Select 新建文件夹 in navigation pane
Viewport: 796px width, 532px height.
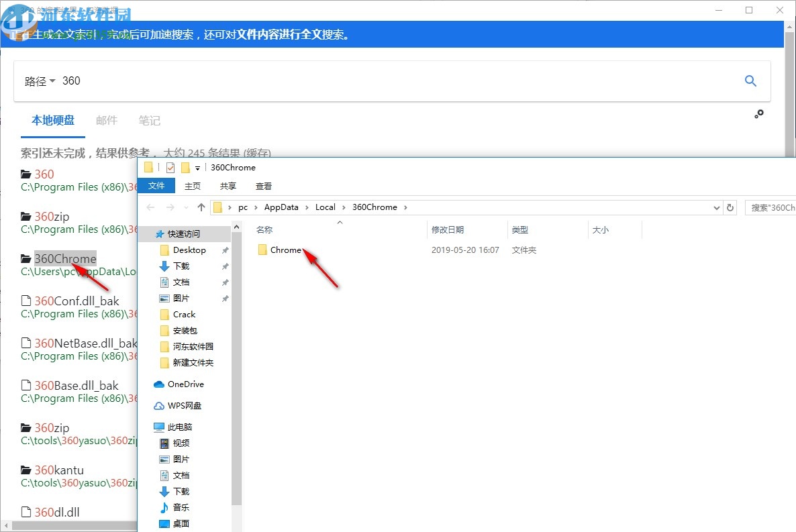tap(193, 362)
